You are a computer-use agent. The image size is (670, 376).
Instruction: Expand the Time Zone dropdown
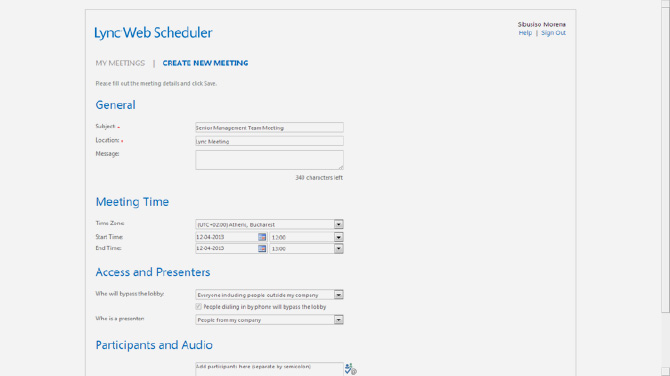point(338,224)
